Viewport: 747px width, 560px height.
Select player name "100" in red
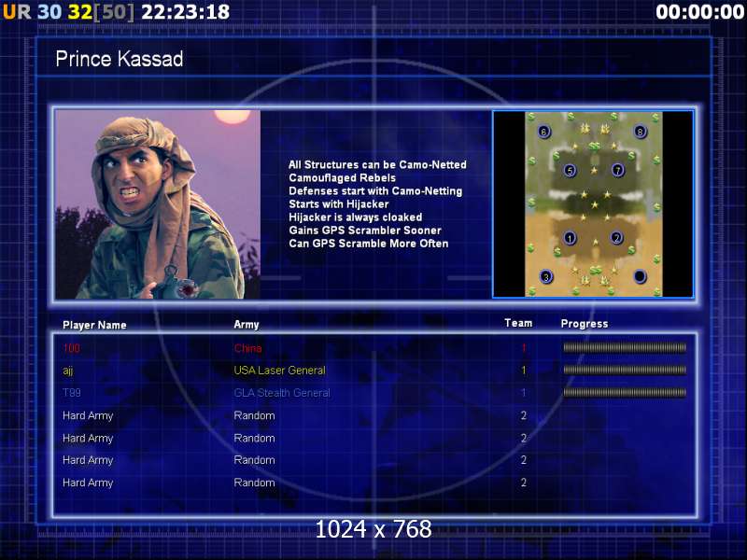click(x=72, y=348)
